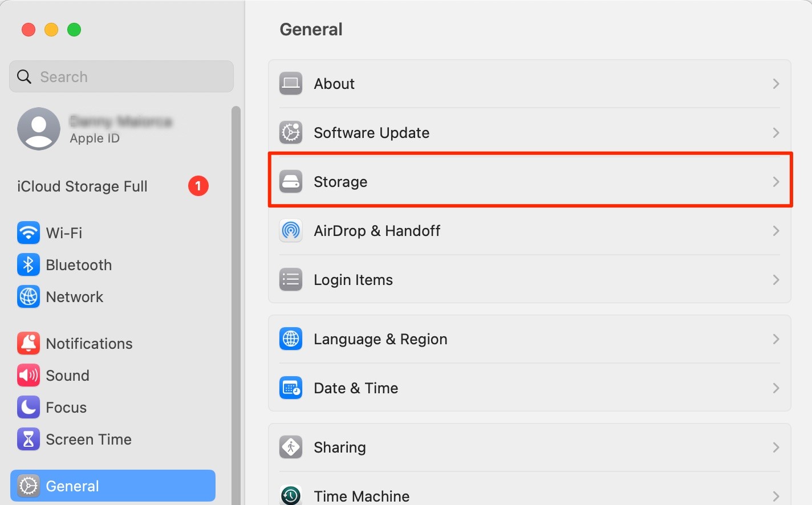Image resolution: width=812 pixels, height=505 pixels.
Task: Click the Software Update label text
Action: coord(372,133)
